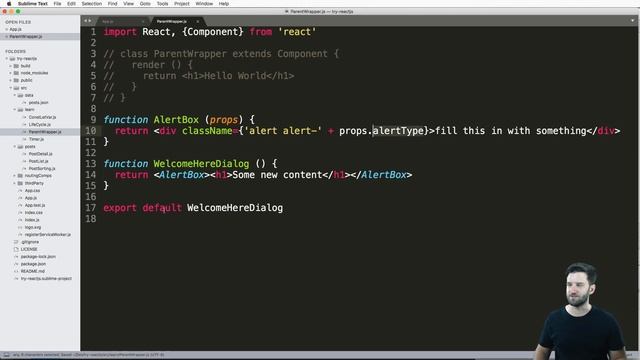Open the tab list dropdown arrow
The image size is (640, 360).
coord(633,21)
